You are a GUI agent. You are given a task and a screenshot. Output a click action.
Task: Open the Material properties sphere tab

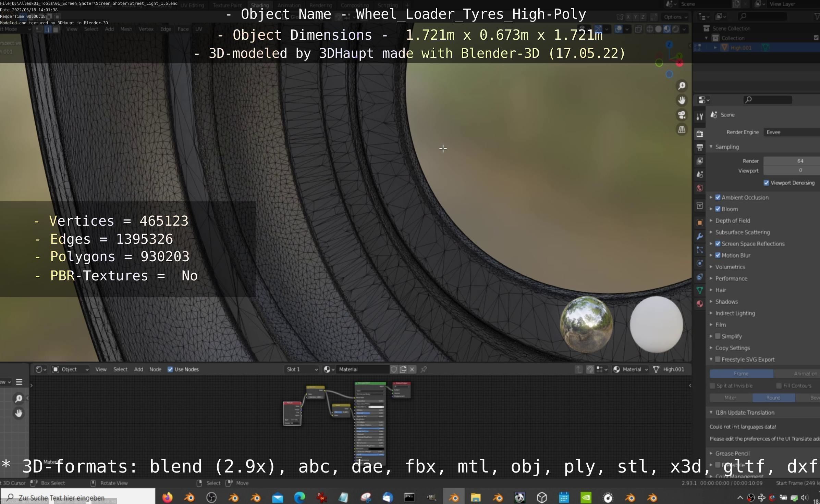pyautogui.click(x=700, y=304)
